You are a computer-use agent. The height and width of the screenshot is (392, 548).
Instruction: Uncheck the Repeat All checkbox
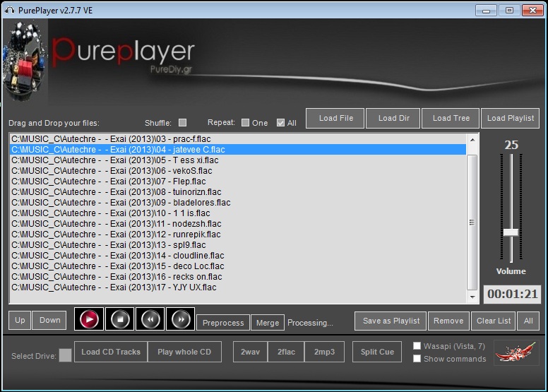[x=280, y=123]
